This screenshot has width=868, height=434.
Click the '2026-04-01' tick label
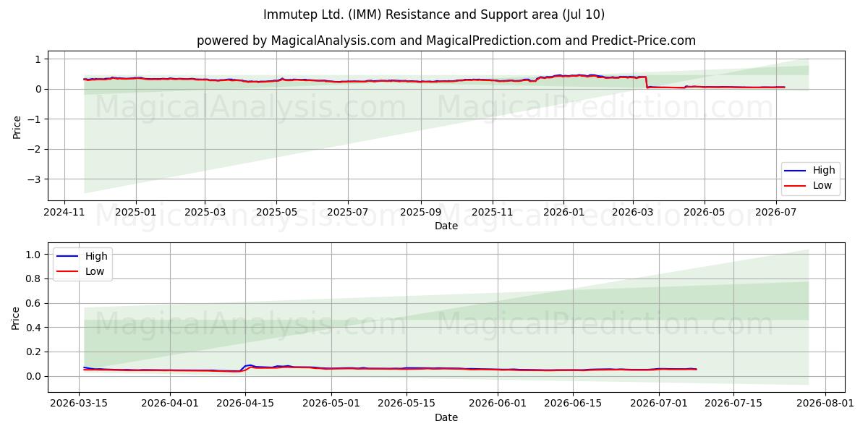[170, 404]
